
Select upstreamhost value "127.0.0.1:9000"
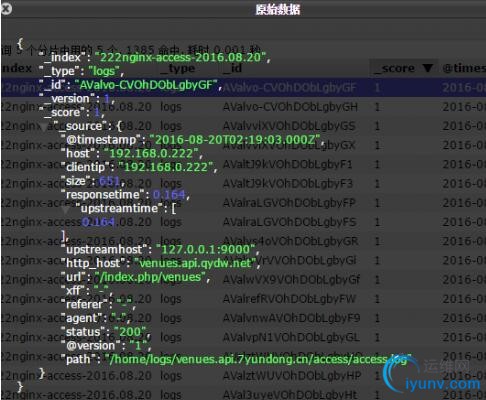tap(206, 249)
